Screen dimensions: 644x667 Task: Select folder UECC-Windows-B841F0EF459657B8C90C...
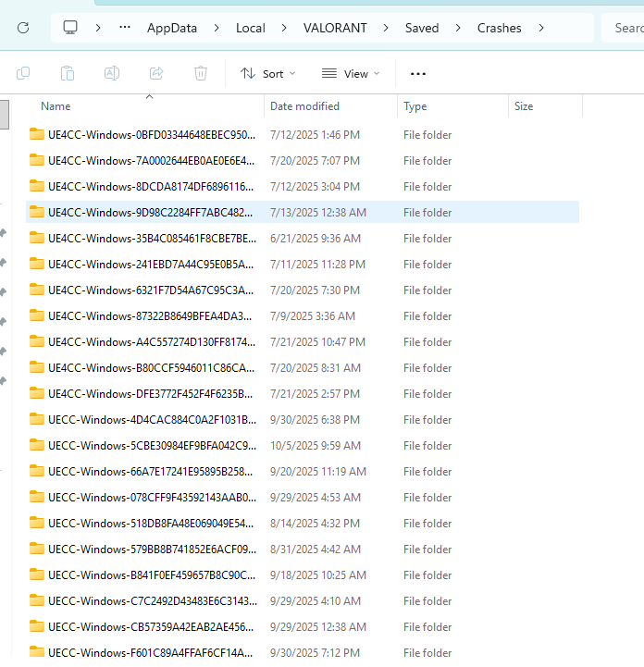point(303,575)
